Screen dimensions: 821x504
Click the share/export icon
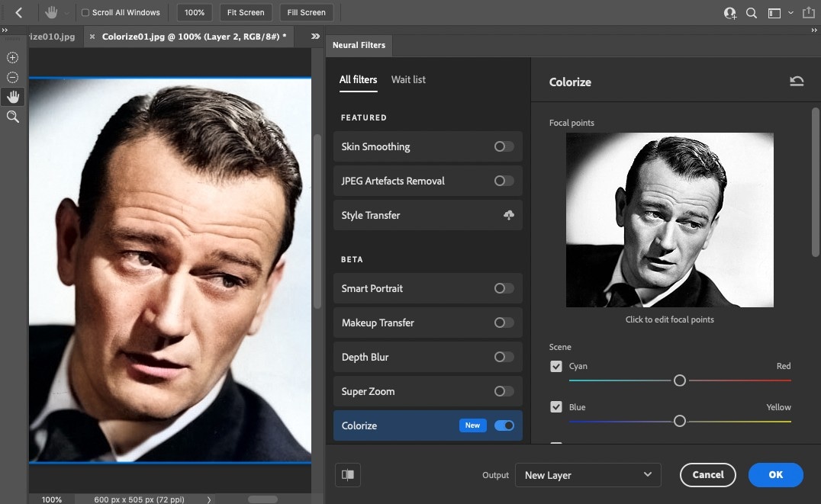pos(809,12)
